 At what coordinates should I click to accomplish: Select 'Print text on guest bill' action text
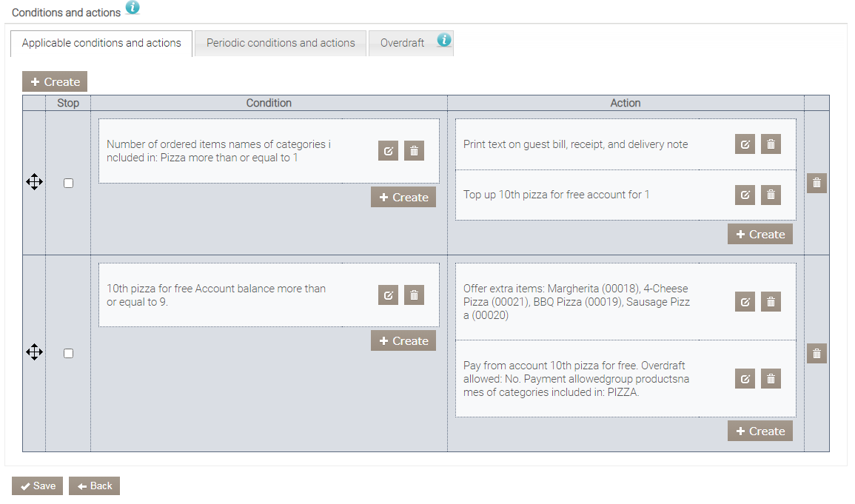click(576, 144)
